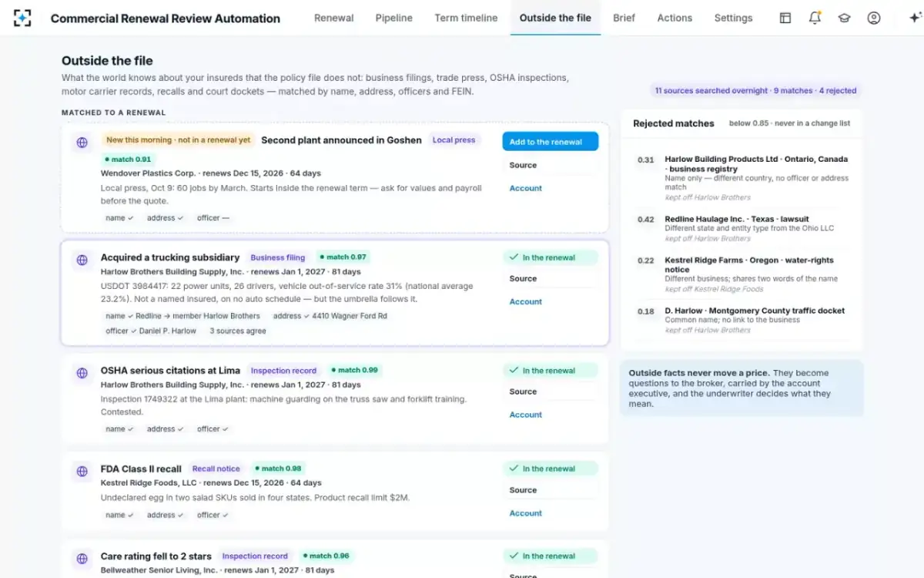
Task: Open the user profile icon
Action: pyautogui.click(x=873, y=18)
